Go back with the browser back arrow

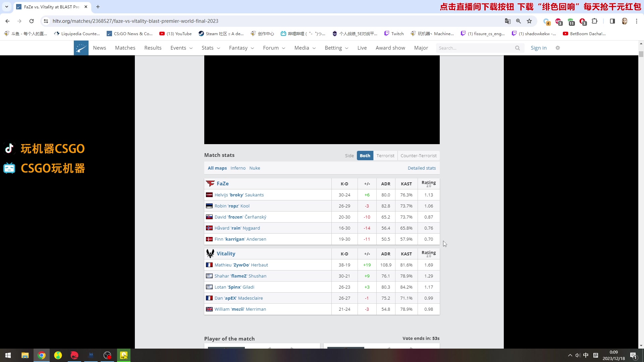point(7,21)
